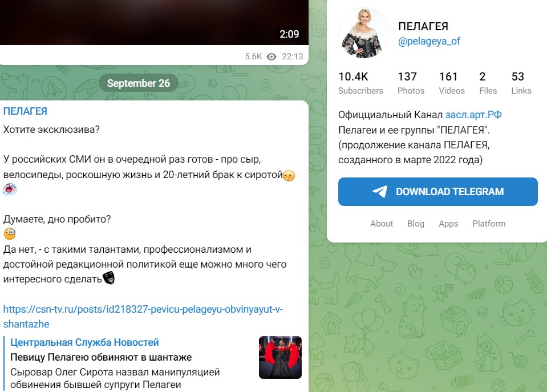Image resolution: width=547 pixels, height=392 pixels.
Task: Open the About footer link
Action: [382, 224]
